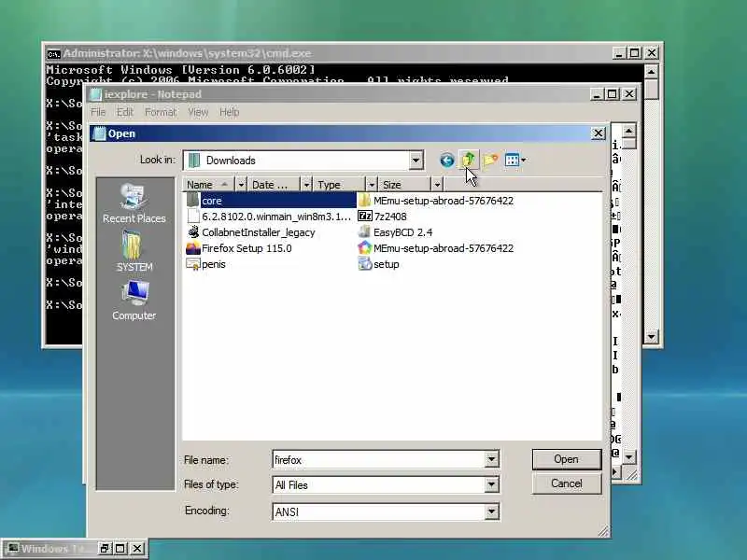Close the Open dialog
Image resolution: width=747 pixels, height=560 pixels.
[x=599, y=133]
